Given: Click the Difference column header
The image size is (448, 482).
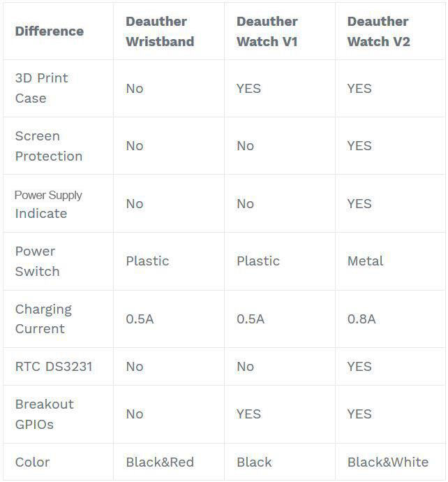Looking at the screenshot, I should click(49, 31).
